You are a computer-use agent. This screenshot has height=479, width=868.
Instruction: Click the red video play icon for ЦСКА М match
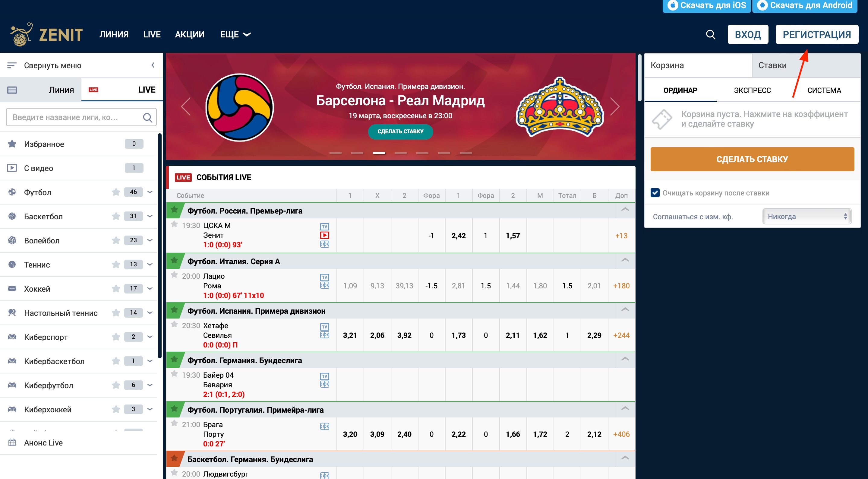tap(324, 235)
